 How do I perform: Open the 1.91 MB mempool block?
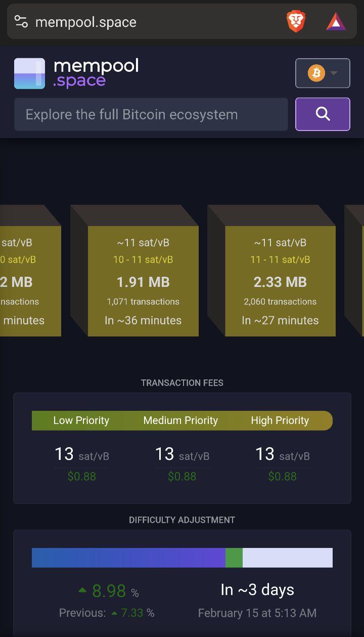pos(143,281)
